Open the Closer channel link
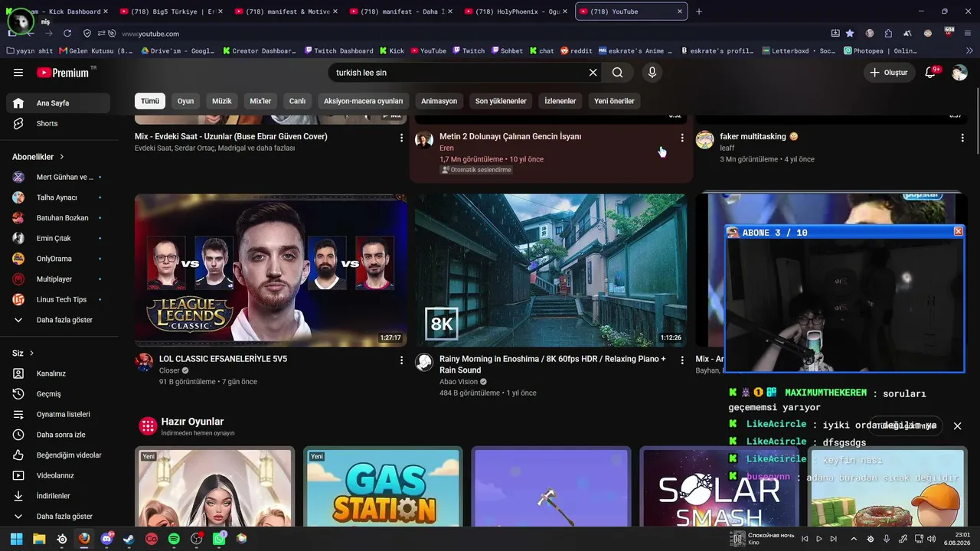 (x=169, y=370)
